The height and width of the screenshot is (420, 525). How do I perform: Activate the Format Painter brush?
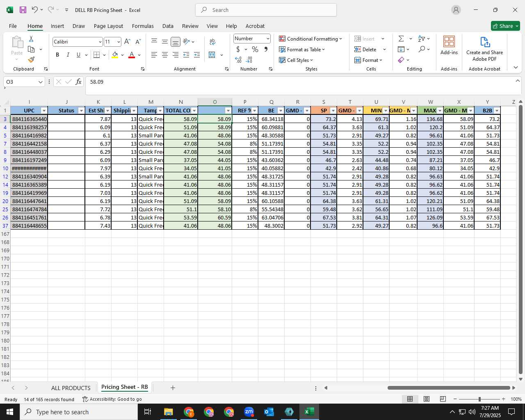coord(31,59)
